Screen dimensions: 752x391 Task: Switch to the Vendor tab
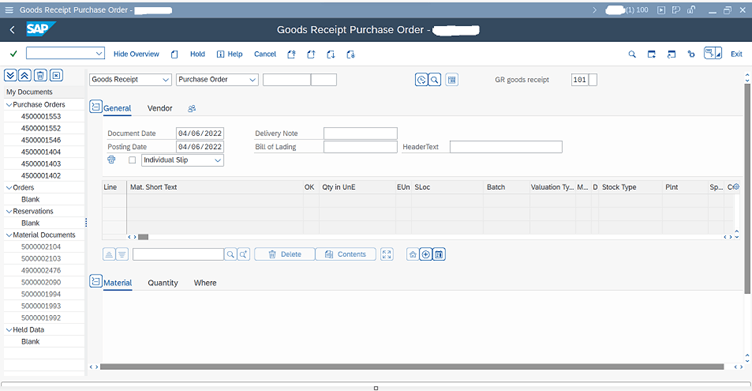(x=160, y=108)
